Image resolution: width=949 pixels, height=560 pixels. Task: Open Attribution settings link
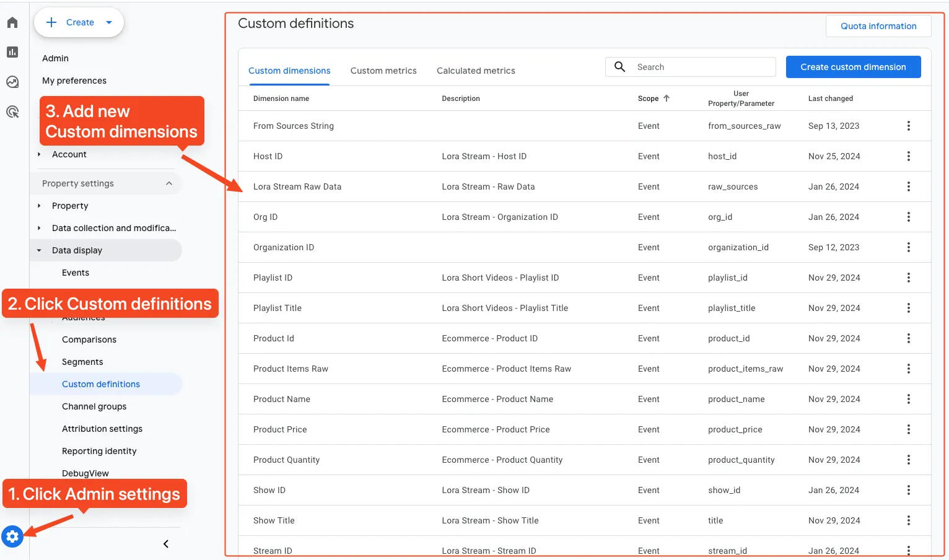click(x=102, y=429)
